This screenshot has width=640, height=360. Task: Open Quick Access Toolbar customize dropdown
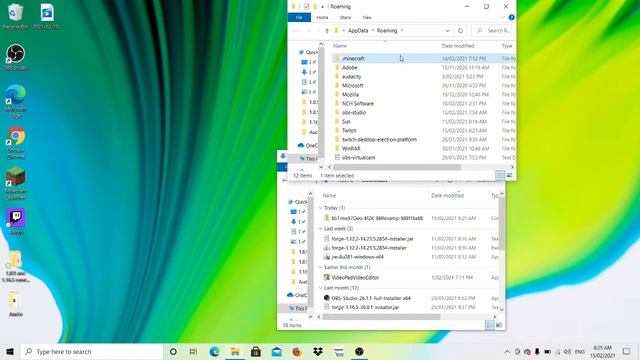pyautogui.click(x=322, y=7)
